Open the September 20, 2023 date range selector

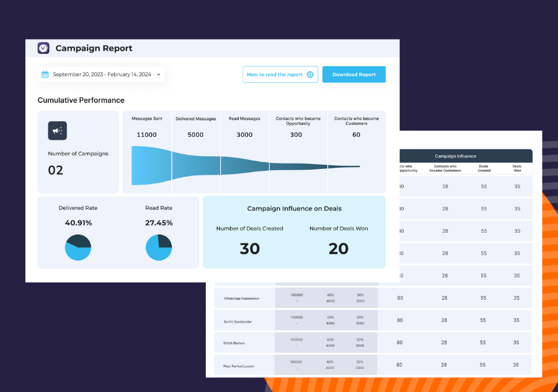(101, 74)
